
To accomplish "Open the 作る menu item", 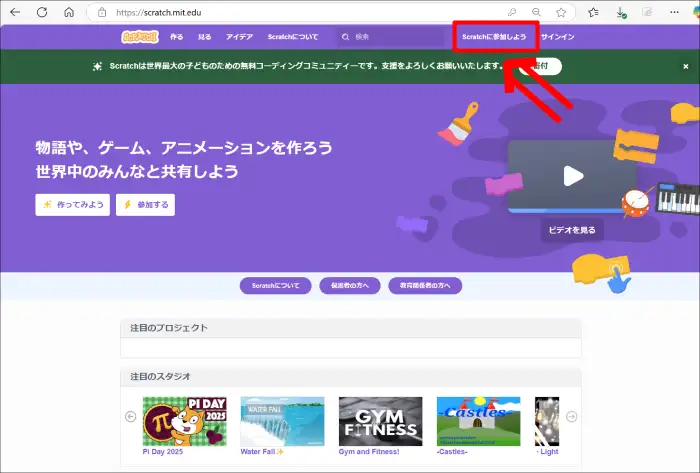I will pyautogui.click(x=176, y=37).
